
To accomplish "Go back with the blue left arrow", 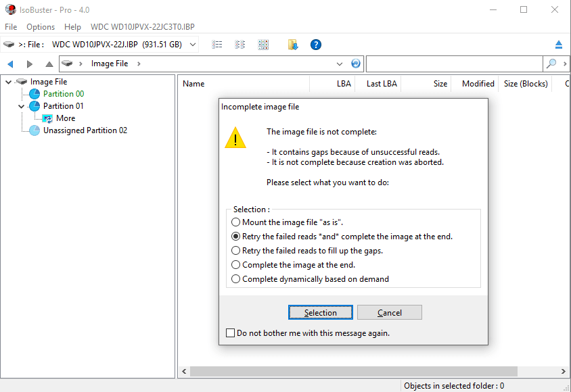I will pos(11,64).
